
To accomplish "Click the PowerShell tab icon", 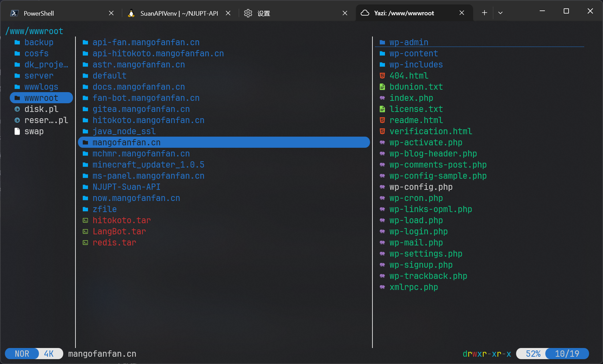I will pos(14,13).
